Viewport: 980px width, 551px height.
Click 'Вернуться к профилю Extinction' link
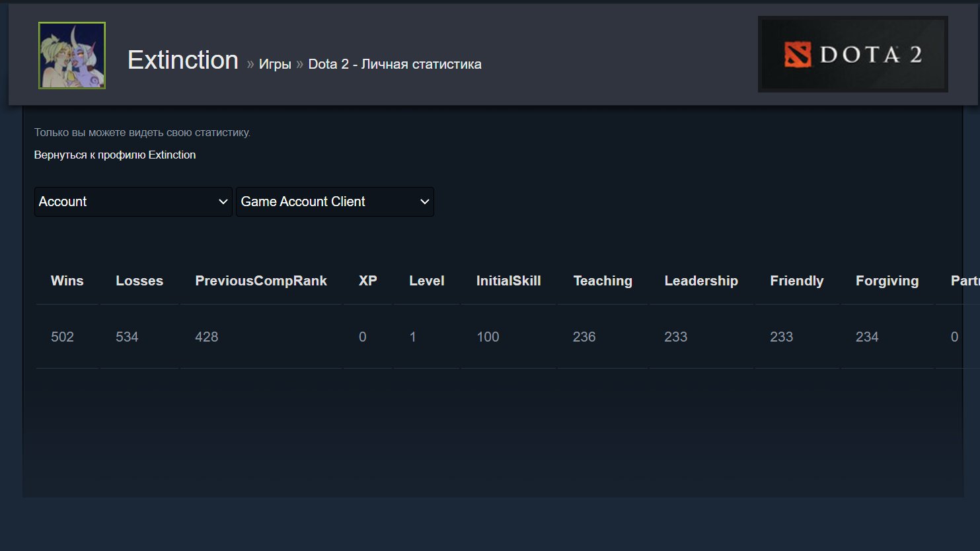[x=115, y=155]
